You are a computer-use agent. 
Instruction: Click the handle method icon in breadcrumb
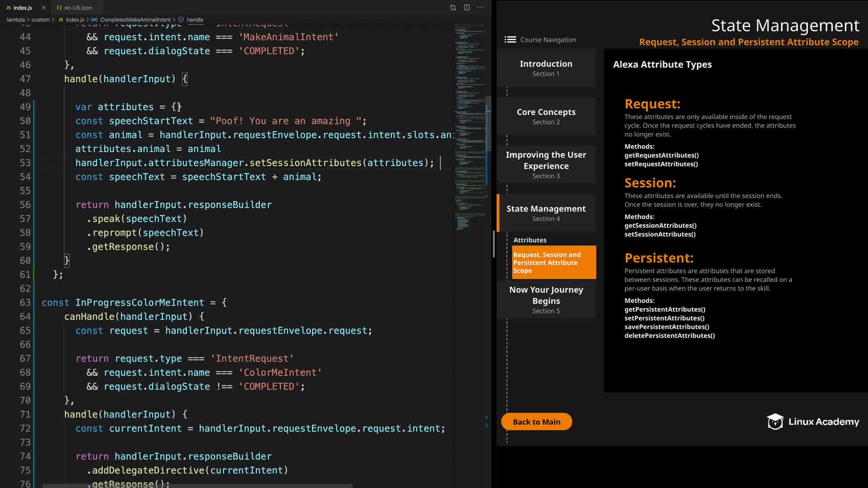[x=181, y=19]
